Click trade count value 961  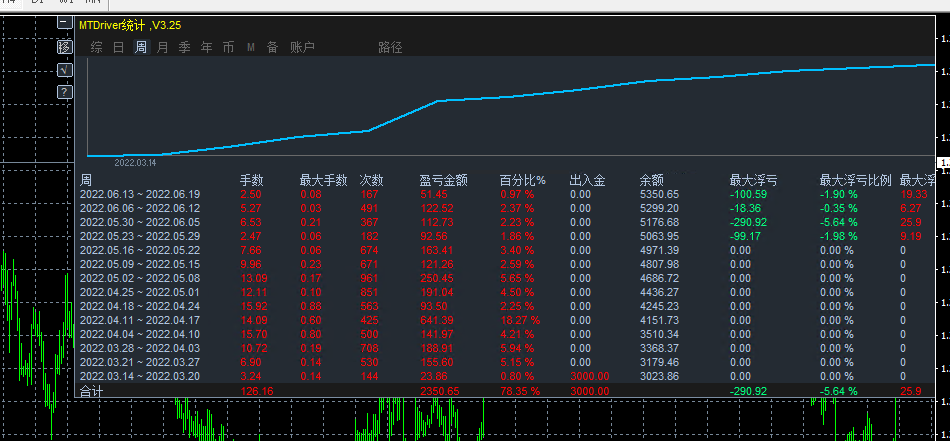(x=369, y=278)
